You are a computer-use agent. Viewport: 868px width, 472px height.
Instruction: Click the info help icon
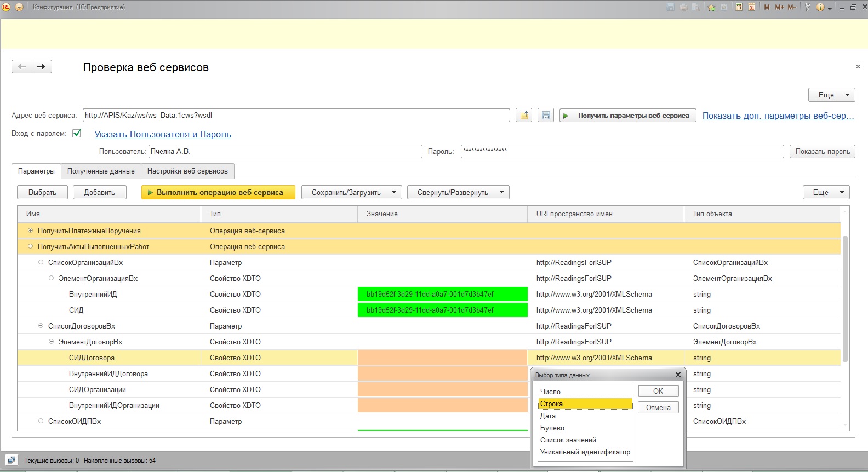coord(820,7)
